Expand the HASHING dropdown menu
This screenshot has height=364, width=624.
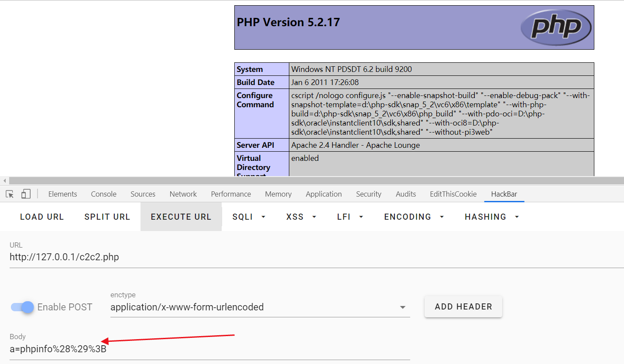point(492,217)
